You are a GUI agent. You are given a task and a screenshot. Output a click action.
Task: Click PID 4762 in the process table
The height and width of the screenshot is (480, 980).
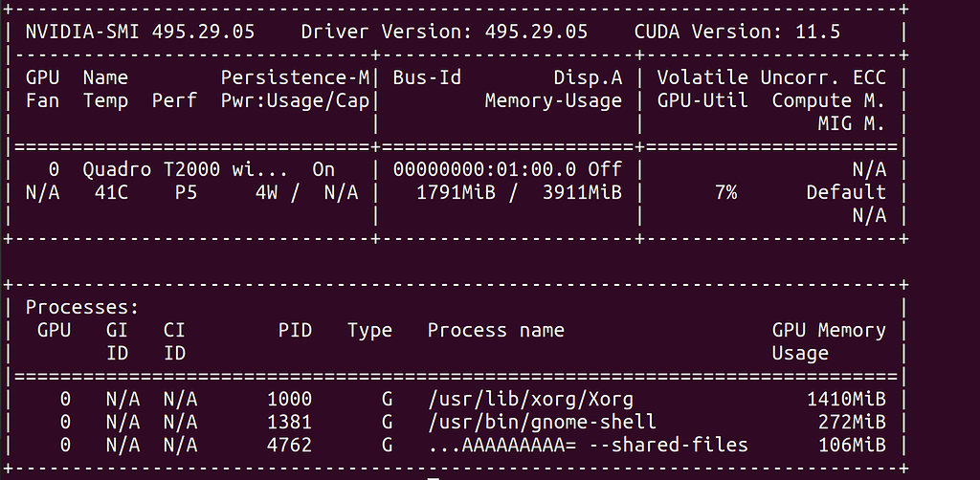pos(289,445)
